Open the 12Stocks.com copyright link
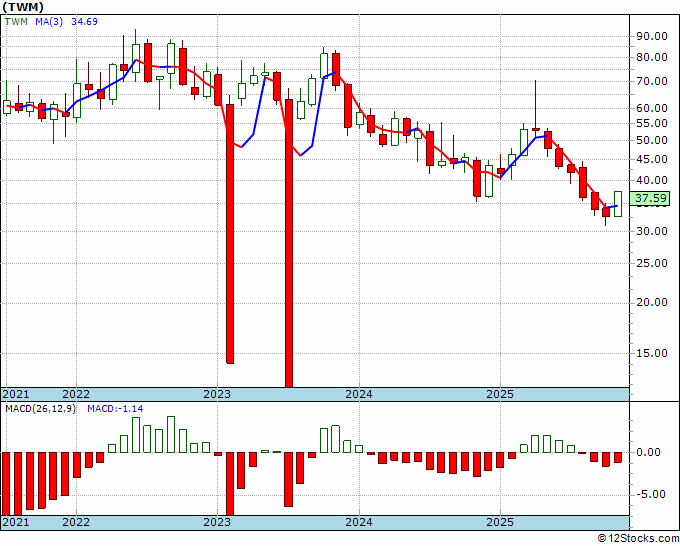Image resolution: width=680 pixels, height=546 pixels. (638, 539)
